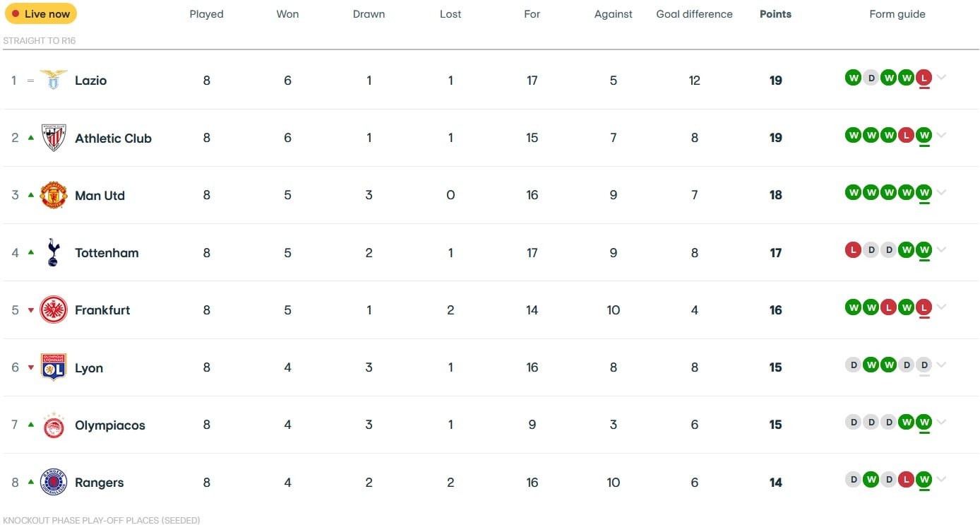Click the Athletic Club crest icon
Viewport: 980px width, 525px height.
54,138
